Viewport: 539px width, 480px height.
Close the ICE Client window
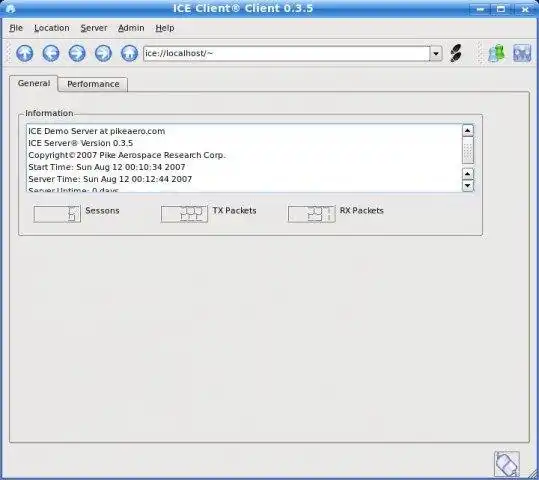pyautogui.click(x=525, y=9)
